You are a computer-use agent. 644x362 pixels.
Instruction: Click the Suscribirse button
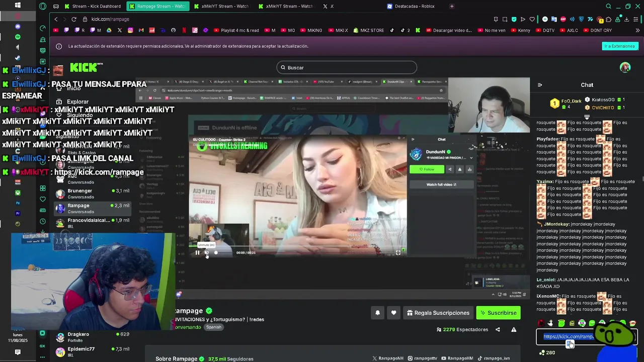498,313
